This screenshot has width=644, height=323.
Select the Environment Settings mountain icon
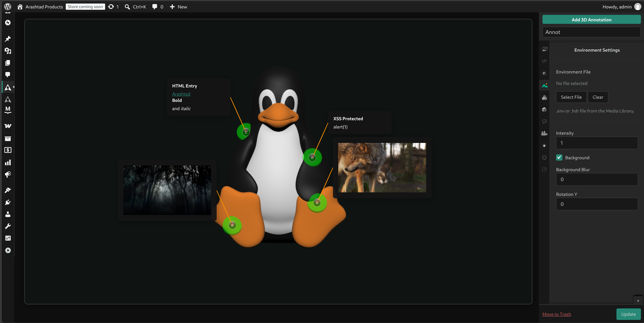click(544, 85)
